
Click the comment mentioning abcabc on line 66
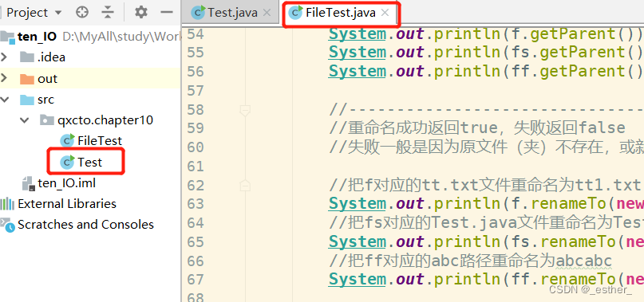(x=470, y=261)
